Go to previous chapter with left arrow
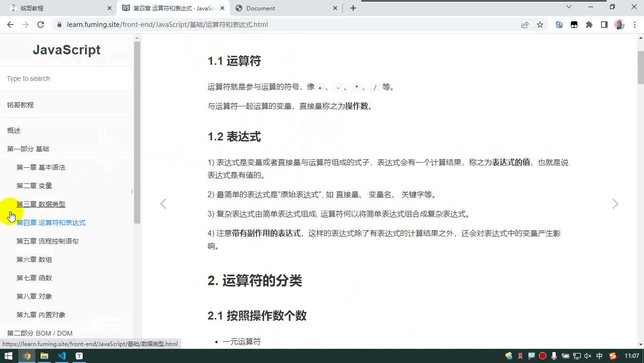Screen dimensions: 644x363 pyautogui.click(x=163, y=204)
